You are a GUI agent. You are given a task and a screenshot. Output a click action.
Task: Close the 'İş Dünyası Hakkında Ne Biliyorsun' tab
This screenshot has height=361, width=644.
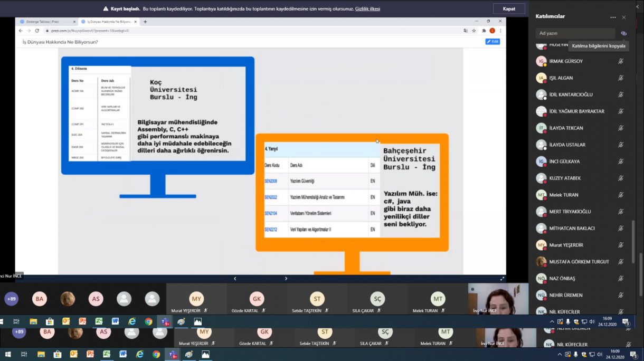[x=136, y=22]
